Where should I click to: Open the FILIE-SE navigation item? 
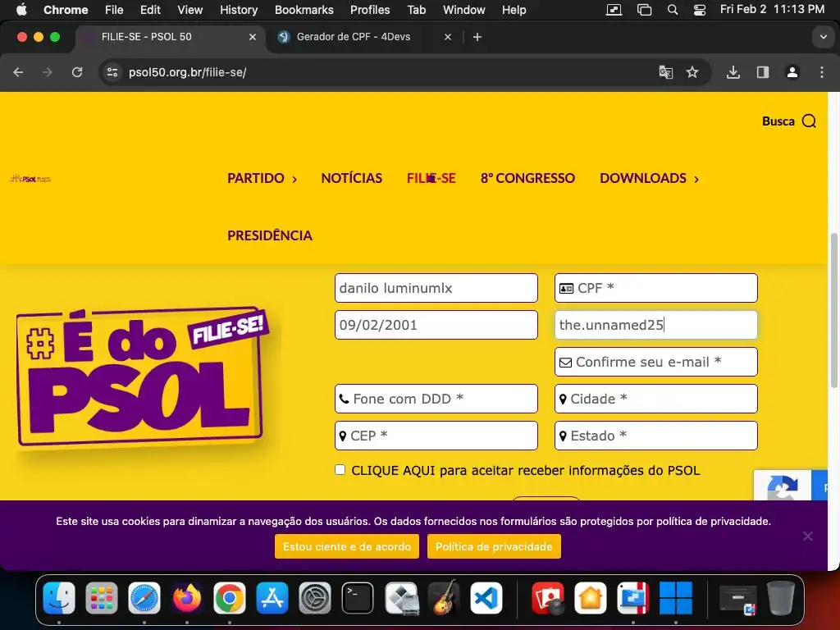coord(431,178)
